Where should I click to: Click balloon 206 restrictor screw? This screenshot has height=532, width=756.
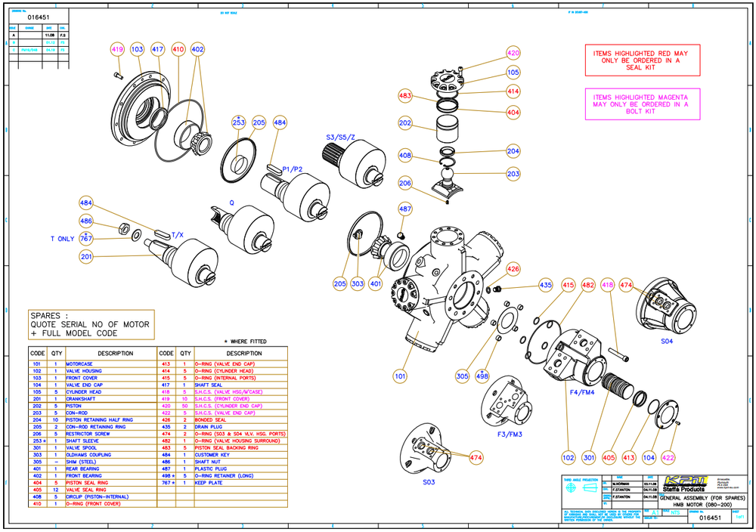tap(405, 183)
